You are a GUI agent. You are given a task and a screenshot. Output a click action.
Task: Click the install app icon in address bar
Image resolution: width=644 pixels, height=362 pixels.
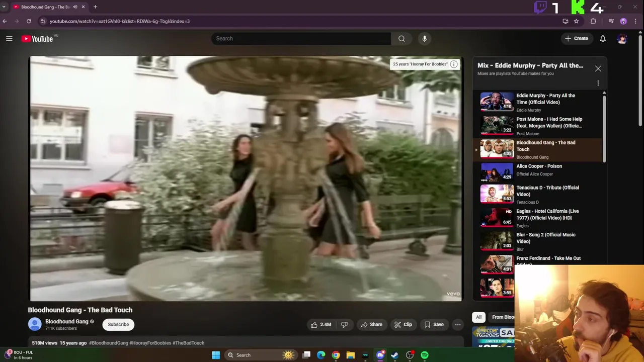[x=566, y=21]
